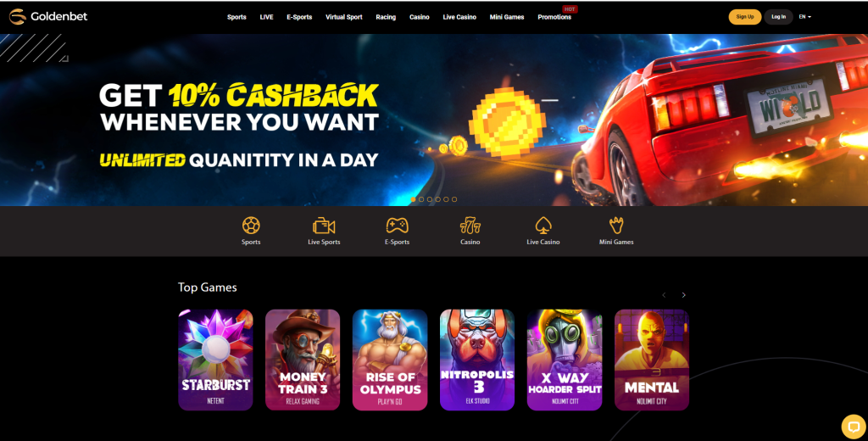Open the Live Sports camera icon
Screen dimensions: 868x441
(324, 226)
